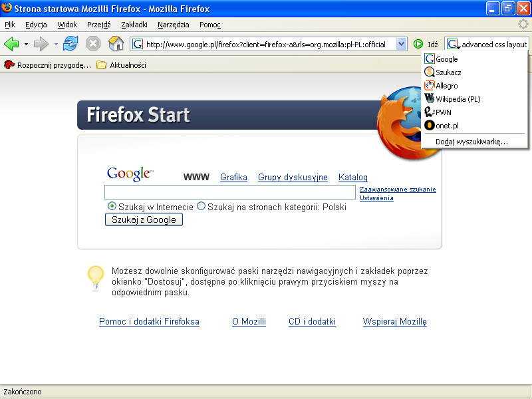Visit the CD i dodatki link

[x=312, y=321]
